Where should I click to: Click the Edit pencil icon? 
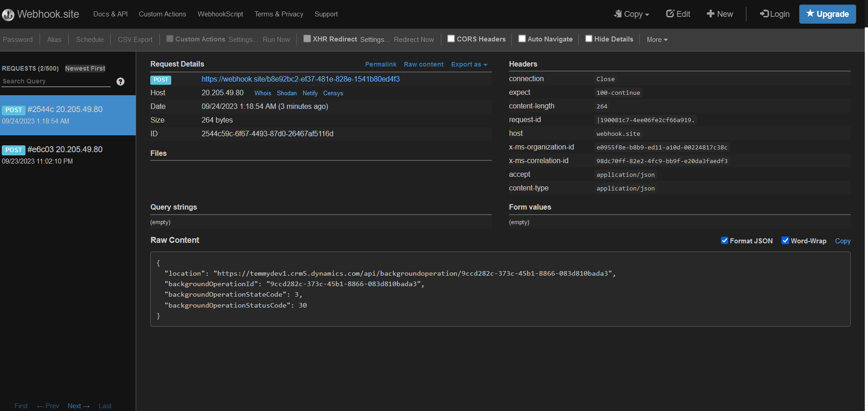pyautogui.click(x=670, y=14)
